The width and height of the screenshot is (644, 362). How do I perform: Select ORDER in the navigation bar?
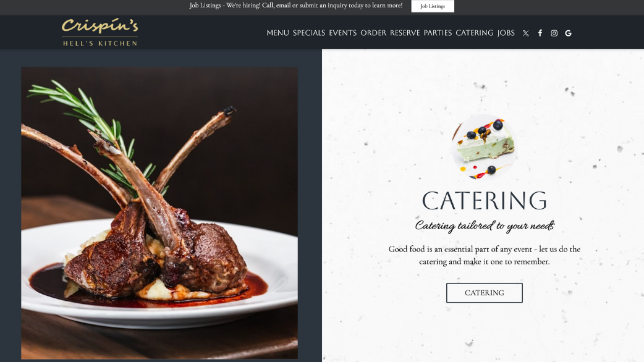point(373,33)
